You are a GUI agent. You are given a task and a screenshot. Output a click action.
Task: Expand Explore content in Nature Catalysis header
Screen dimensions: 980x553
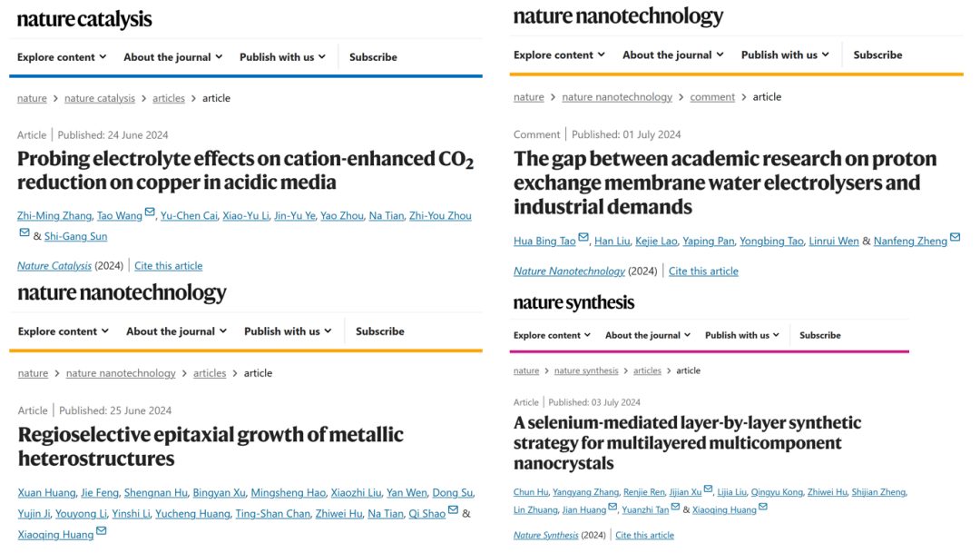click(x=62, y=57)
